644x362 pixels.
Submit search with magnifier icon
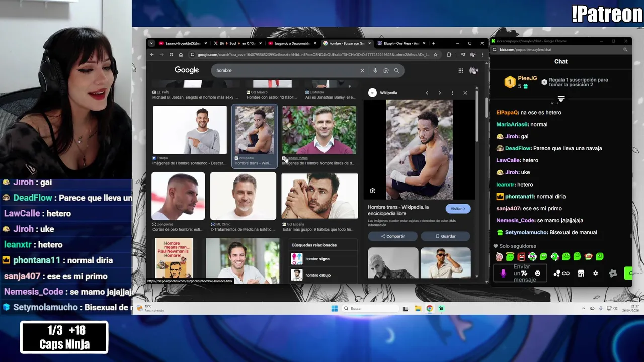(x=396, y=70)
